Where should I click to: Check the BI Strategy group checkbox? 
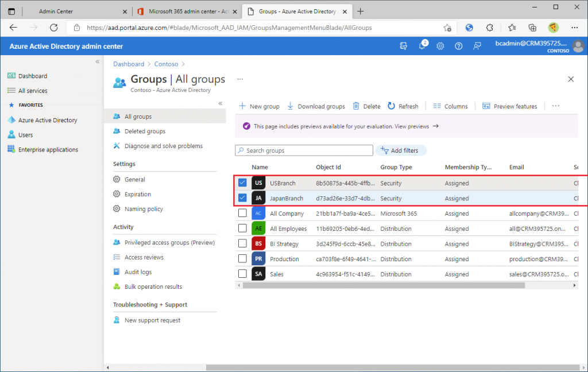pyautogui.click(x=242, y=243)
